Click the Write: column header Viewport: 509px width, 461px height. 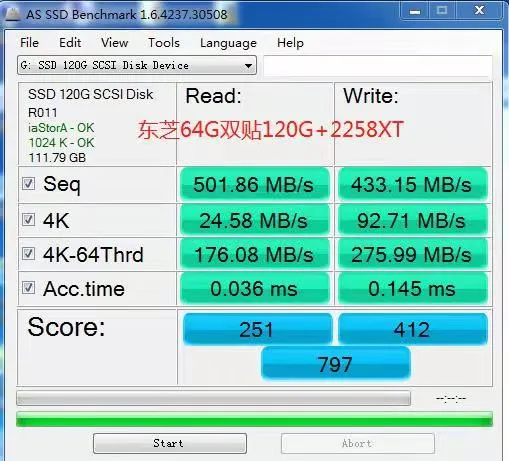(x=371, y=96)
